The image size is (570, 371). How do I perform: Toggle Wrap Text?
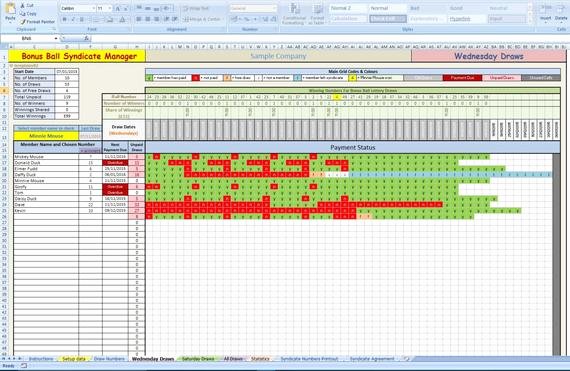tap(196, 8)
